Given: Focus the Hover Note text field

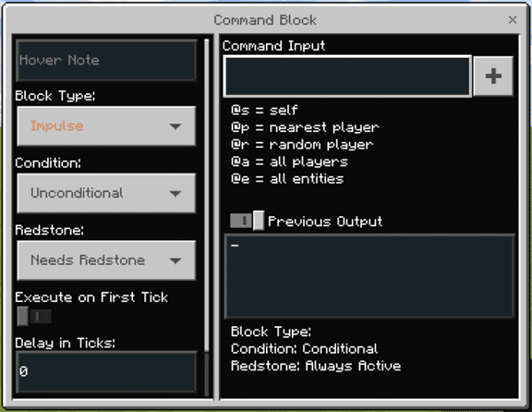Looking at the screenshot, I should click(106, 60).
